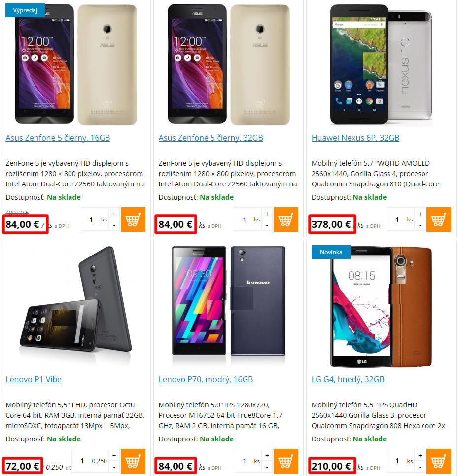Add Asus Zenfone 5 16GB to cart
Screen dimensions: 458x476
(x=133, y=220)
